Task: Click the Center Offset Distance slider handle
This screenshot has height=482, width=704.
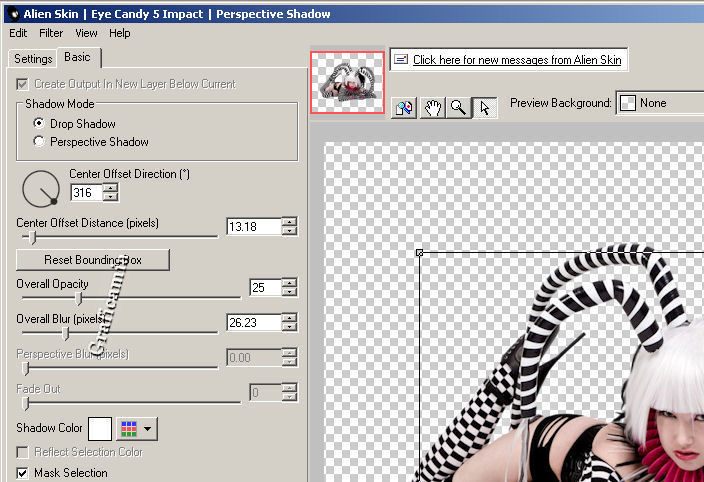Action: [x=32, y=237]
